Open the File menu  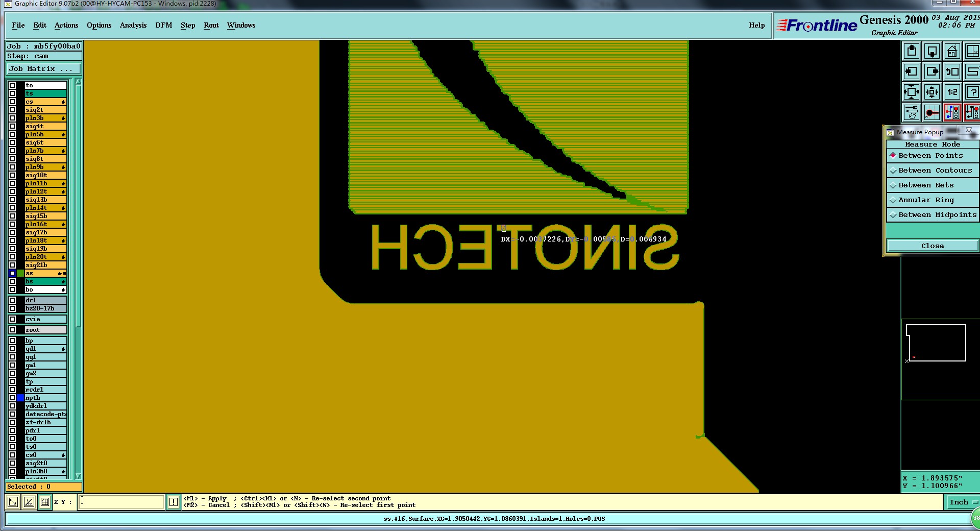[18, 25]
